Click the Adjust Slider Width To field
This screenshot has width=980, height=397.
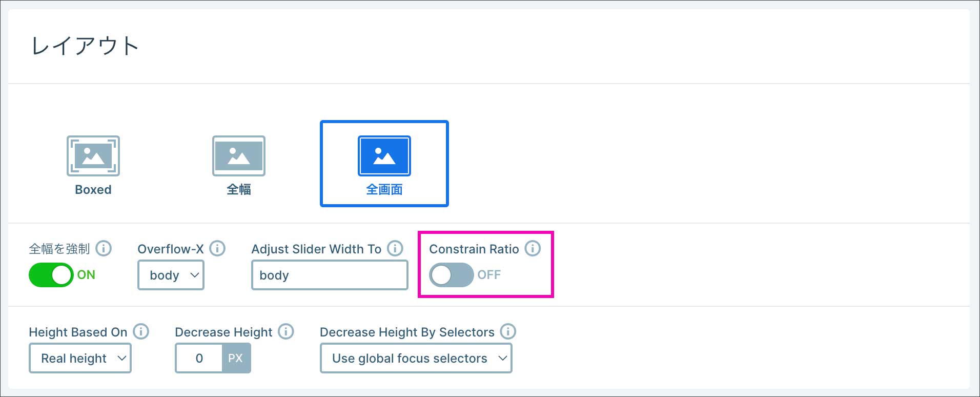[x=330, y=275]
